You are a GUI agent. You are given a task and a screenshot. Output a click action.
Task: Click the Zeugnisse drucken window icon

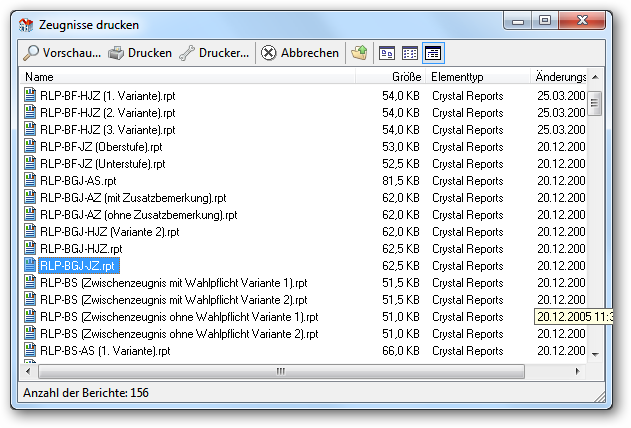[x=26, y=25]
